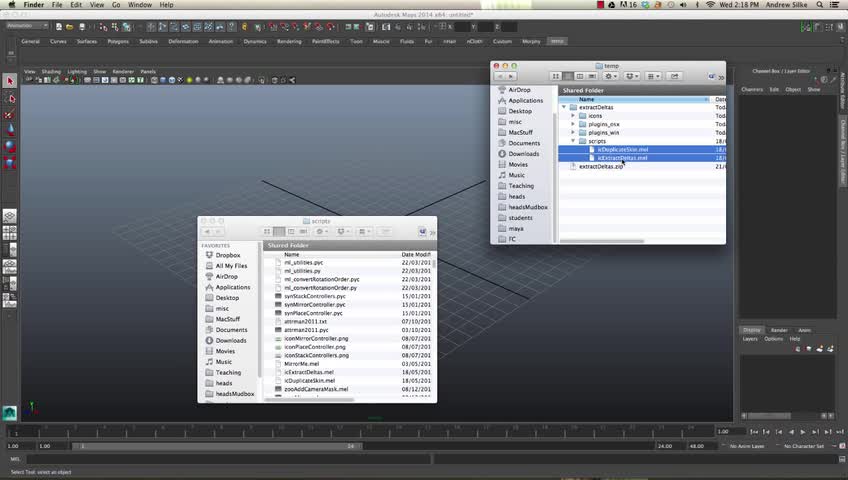848x480 pixels.
Task: Click Back button in temp Finder window
Action: [x=500, y=76]
